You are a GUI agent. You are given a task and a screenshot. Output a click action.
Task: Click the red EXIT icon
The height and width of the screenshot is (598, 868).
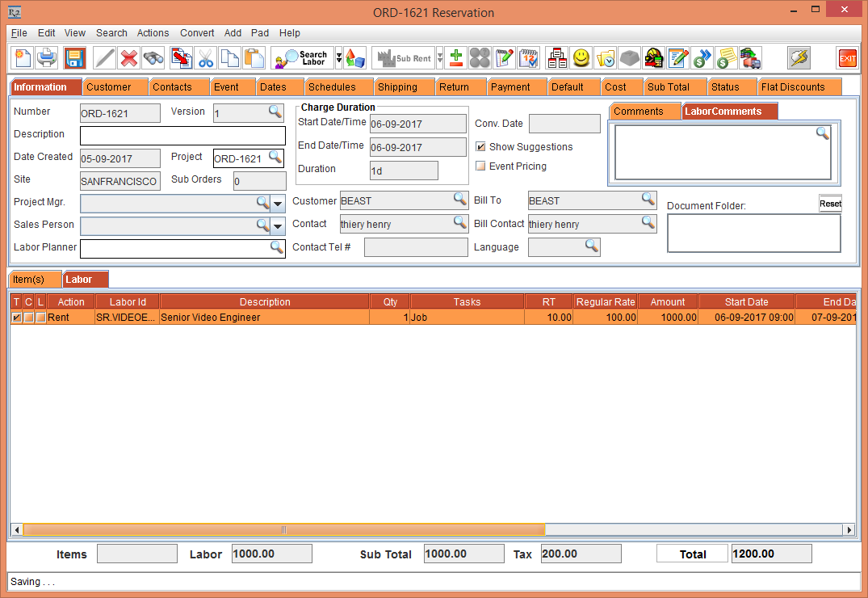pos(847,58)
